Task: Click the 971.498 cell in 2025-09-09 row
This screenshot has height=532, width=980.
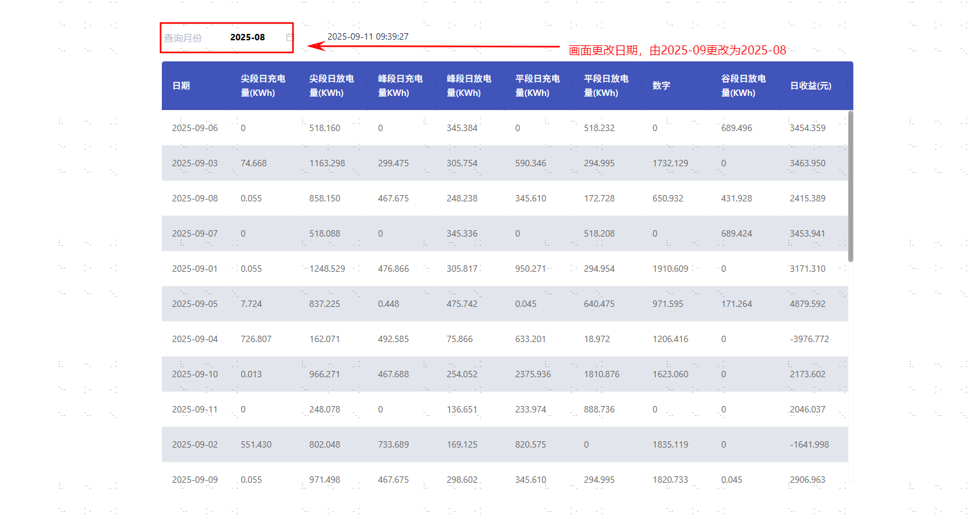Action: 325,480
